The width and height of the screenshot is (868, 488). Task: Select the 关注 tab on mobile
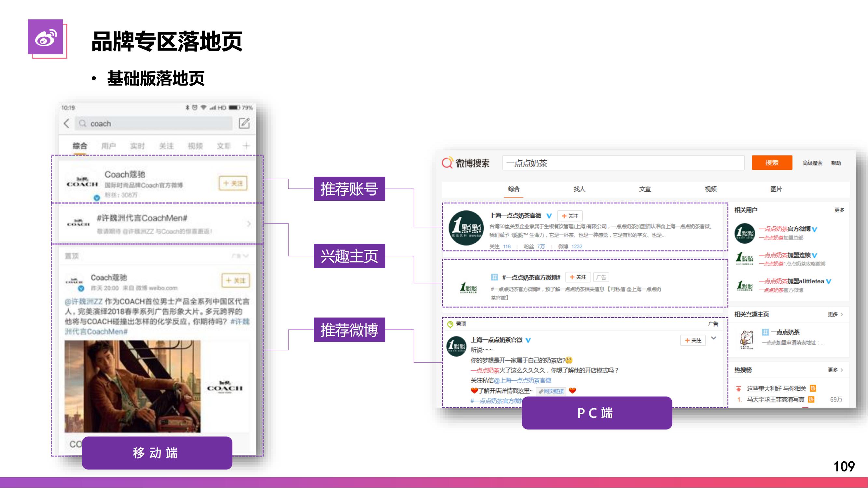tap(166, 146)
